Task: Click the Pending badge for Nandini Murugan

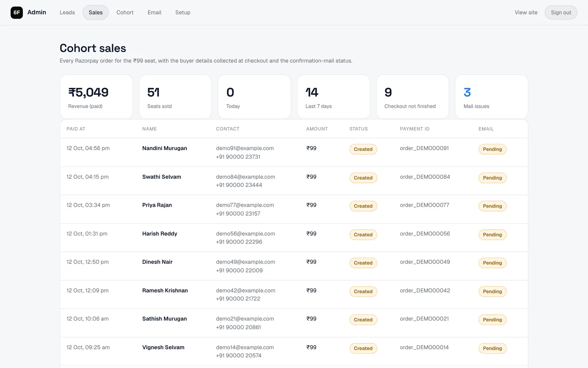Action: pos(492,149)
